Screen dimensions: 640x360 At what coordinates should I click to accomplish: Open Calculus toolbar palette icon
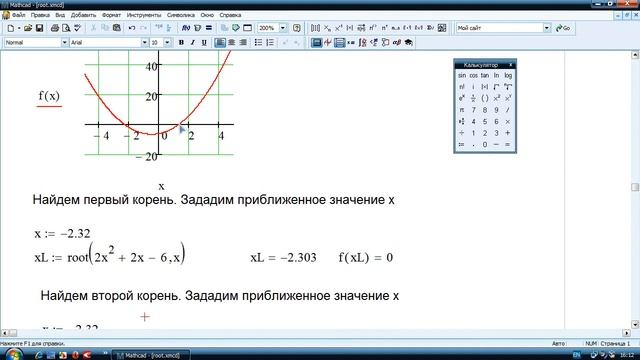pos(362,42)
